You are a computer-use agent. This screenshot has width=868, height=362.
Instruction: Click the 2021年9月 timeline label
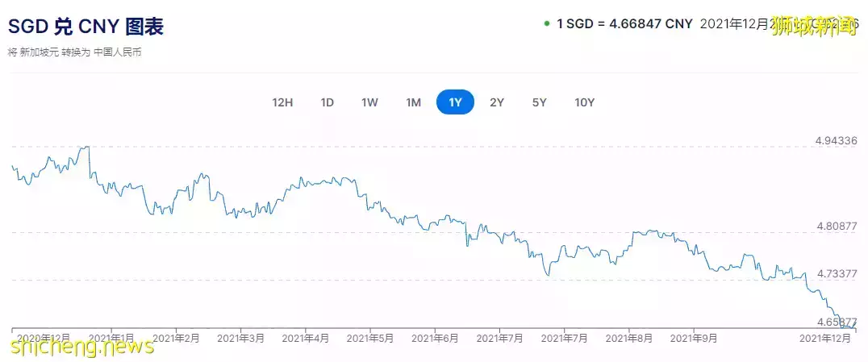[694, 339]
